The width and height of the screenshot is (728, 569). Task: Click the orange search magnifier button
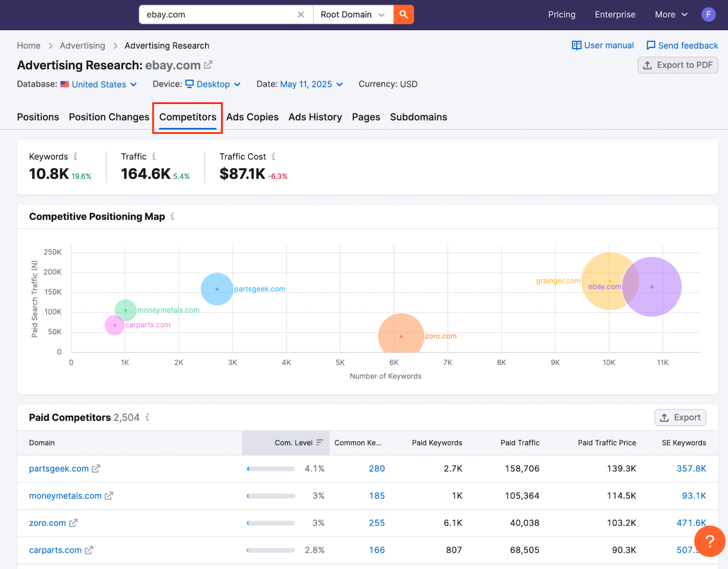tap(403, 15)
